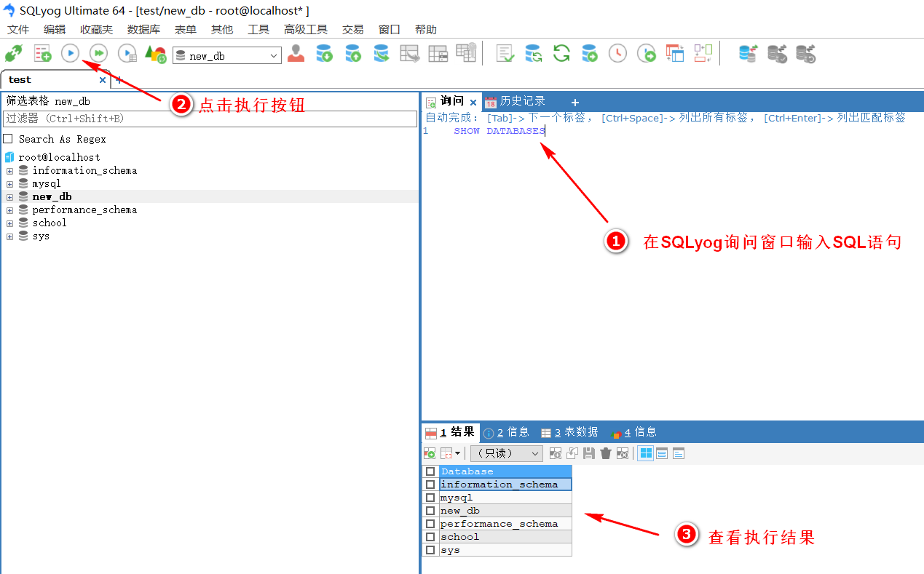The image size is (924, 574).
Task: Open the 收藏夹 menu
Action: click(x=96, y=29)
